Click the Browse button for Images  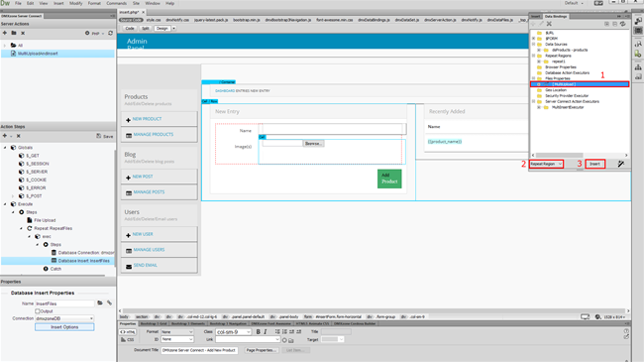313,144
